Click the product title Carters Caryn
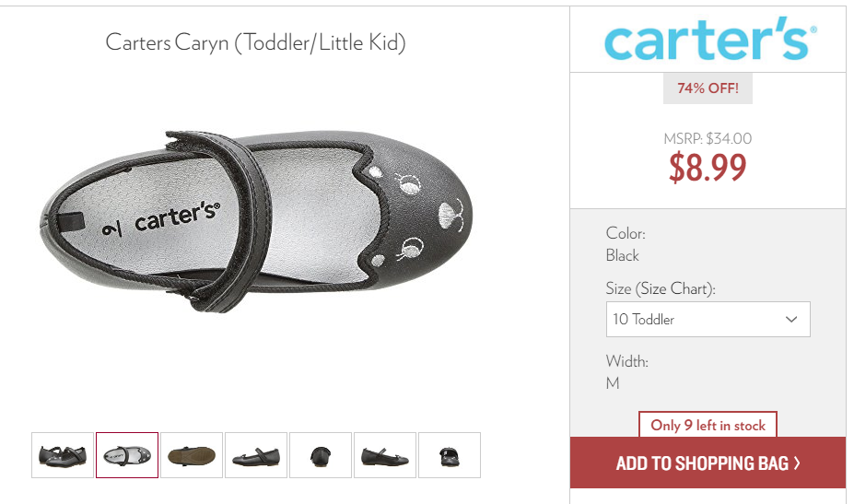The image size is (854, 504). click(x=255, y=43)
